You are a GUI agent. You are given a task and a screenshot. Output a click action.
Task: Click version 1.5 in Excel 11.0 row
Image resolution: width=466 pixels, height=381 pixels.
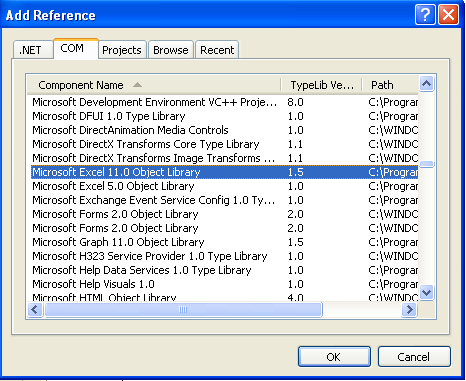tap(295, 172)
